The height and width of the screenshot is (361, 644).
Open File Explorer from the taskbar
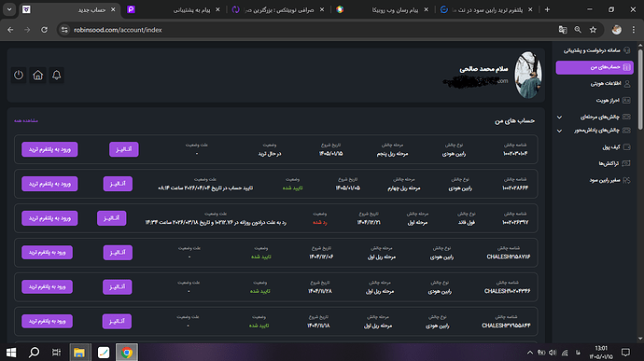click(79, 353)
